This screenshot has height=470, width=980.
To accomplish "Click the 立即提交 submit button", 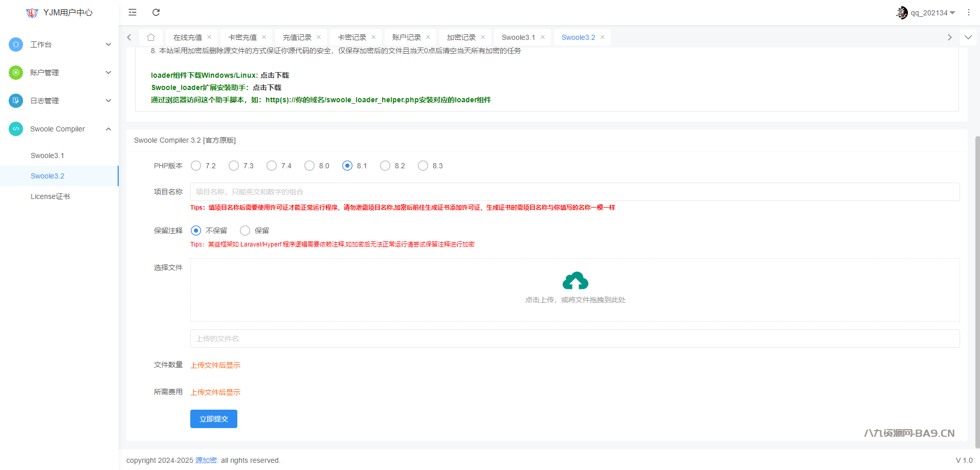I will 213,419.
